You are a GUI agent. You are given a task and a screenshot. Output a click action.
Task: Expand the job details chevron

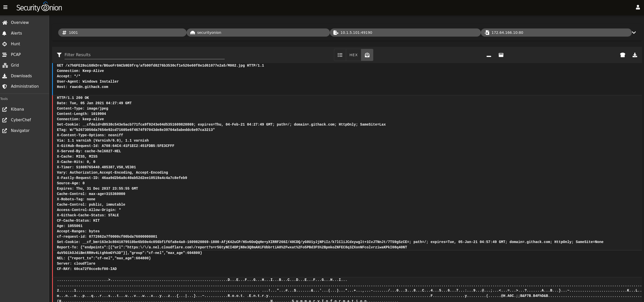pos(634,33)
